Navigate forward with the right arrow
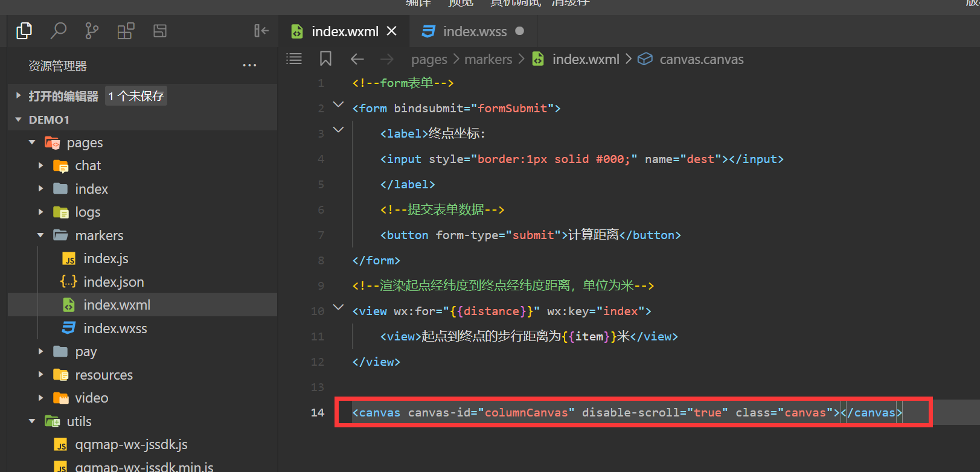 pos(387,59)
